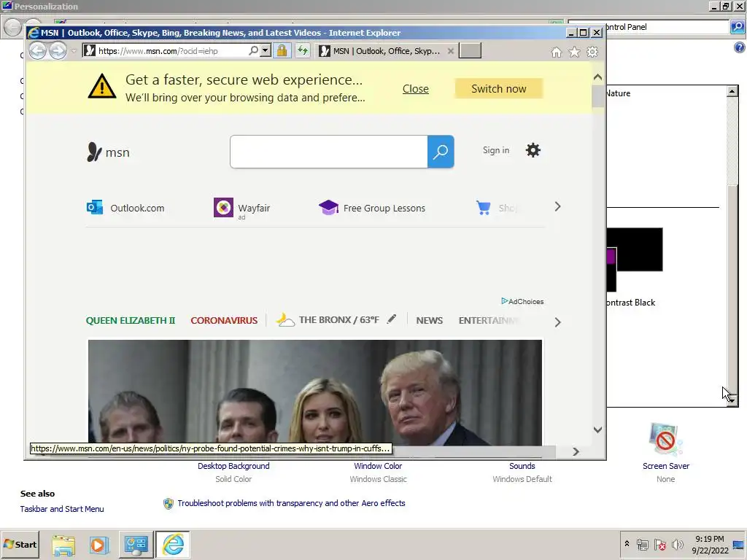
Task: Open favorites star menu
Action: [574, 52]
